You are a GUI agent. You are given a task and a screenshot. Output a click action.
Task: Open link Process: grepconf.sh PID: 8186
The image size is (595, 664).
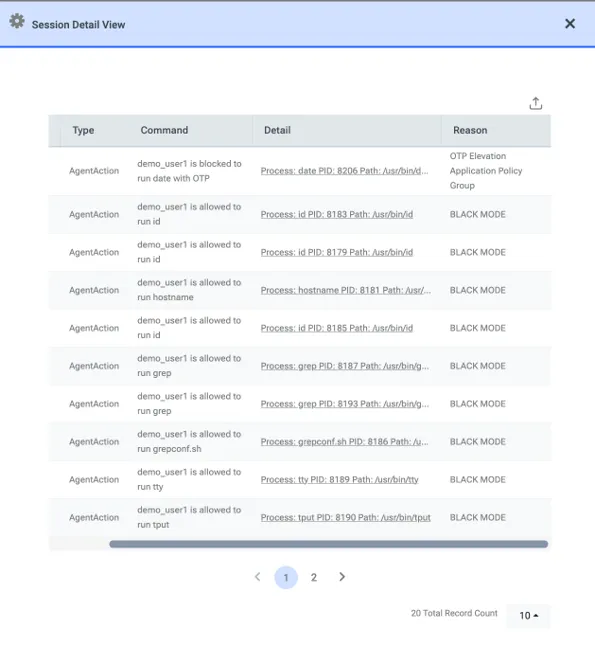point(344,442)
